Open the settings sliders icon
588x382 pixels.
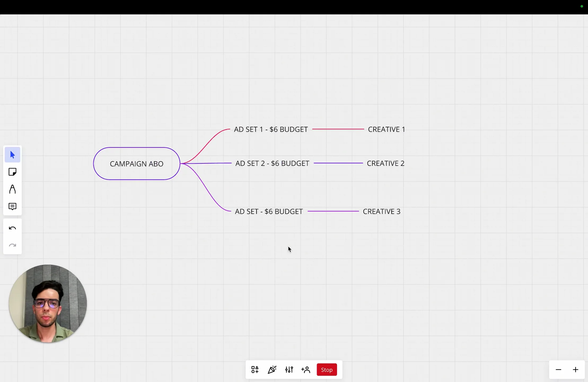tap(289, 370)
